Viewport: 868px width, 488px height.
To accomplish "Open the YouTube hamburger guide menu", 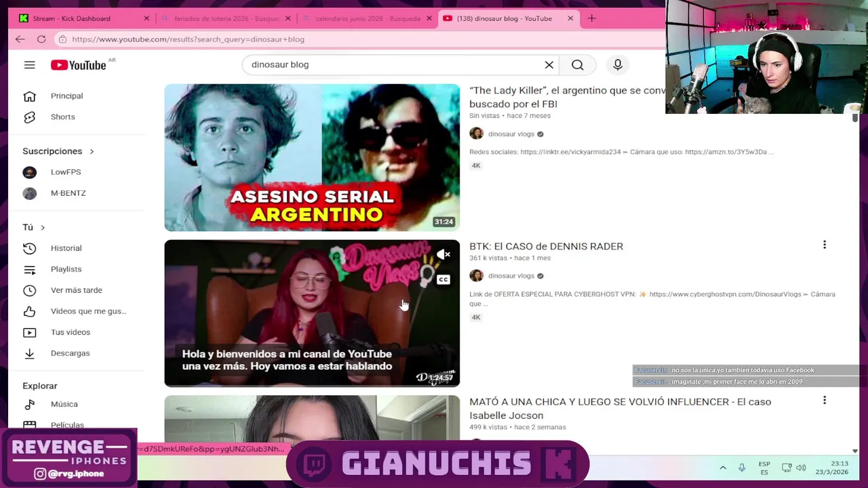I will click(29, 65).
